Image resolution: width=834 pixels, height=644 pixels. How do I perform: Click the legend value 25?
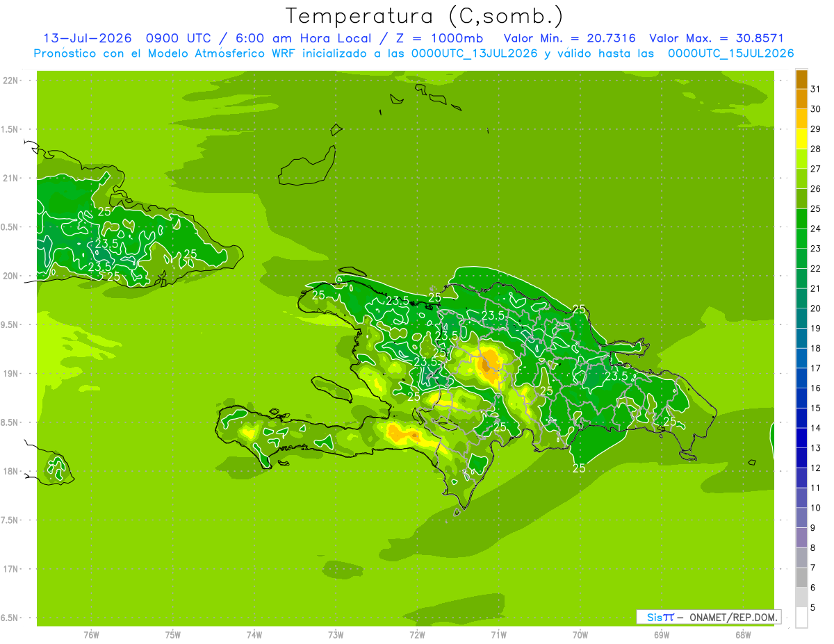tap(815, 208)
